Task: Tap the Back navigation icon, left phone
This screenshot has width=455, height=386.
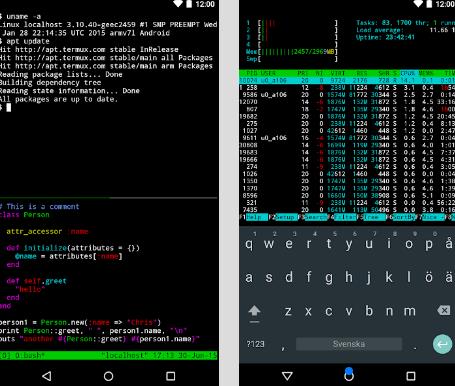Action: (x=47, y=376)
